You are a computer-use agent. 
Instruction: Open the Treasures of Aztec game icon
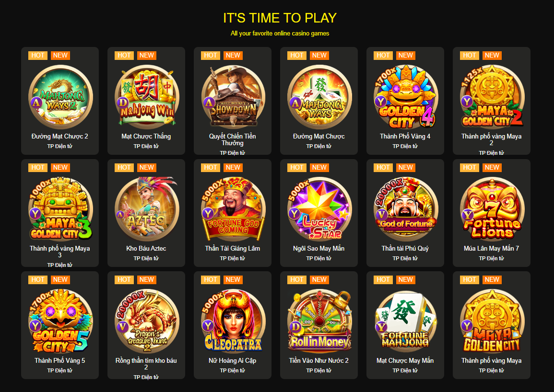[x=146, y=209]
